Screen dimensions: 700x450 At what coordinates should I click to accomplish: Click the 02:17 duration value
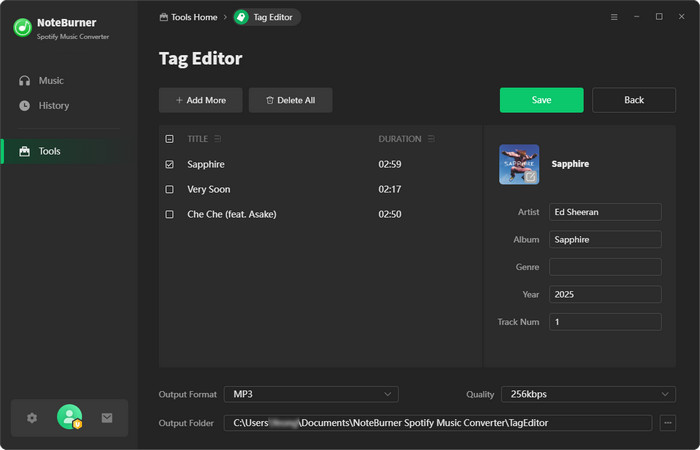tap(390, 189)
